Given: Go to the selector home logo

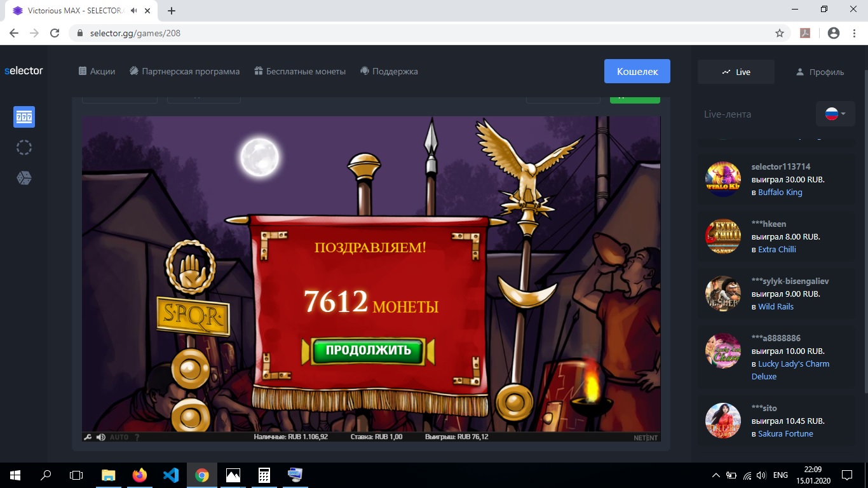Looking at the screenshot, I should pyautogui.click(x=24, y=71).
